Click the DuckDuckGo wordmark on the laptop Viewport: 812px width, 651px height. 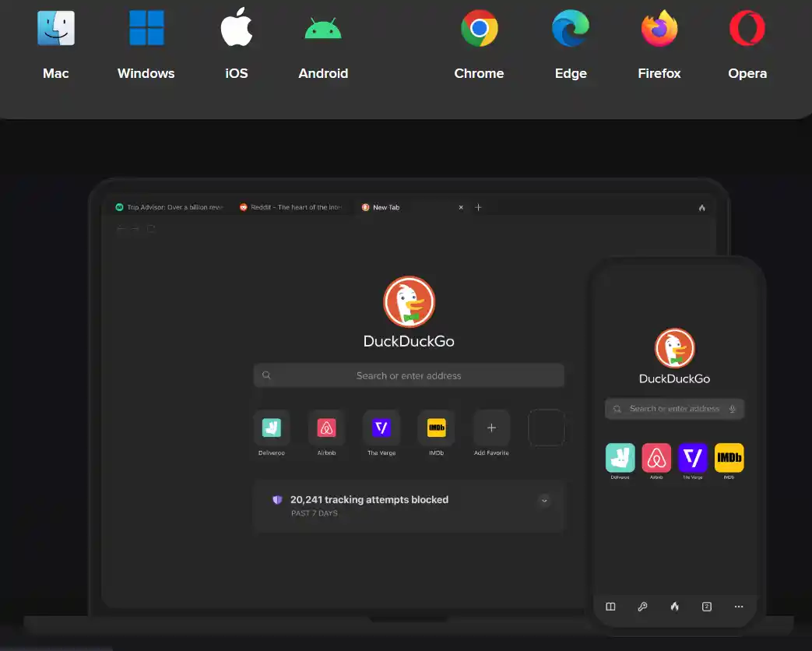coord(409,341)
